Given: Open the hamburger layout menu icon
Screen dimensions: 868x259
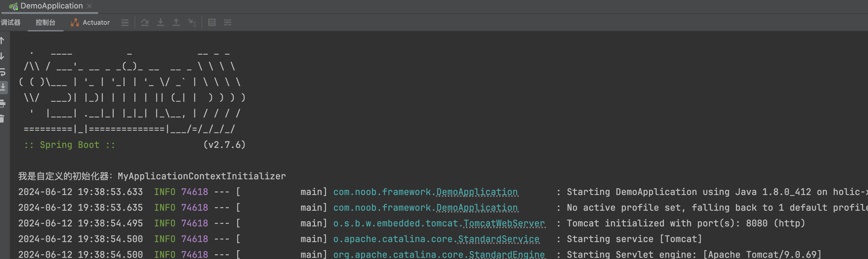Looking at the screenshot, I should [125, 23].
